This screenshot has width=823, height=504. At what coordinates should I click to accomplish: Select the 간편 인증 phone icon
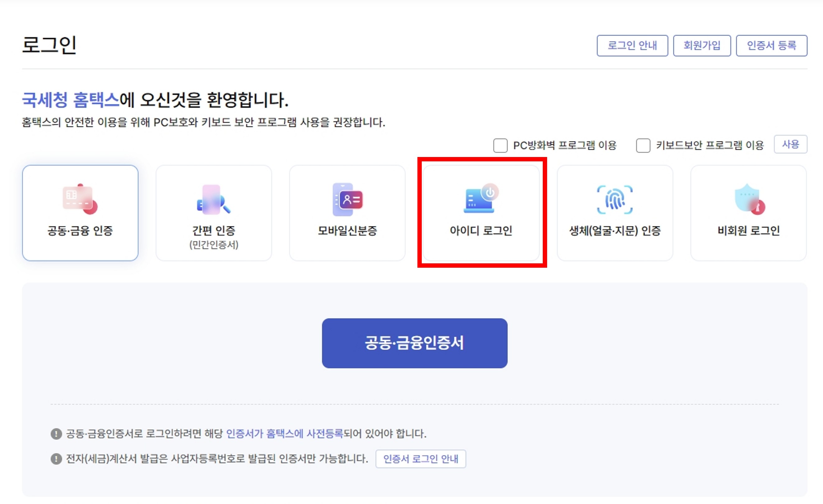click(x=213, y=200)
